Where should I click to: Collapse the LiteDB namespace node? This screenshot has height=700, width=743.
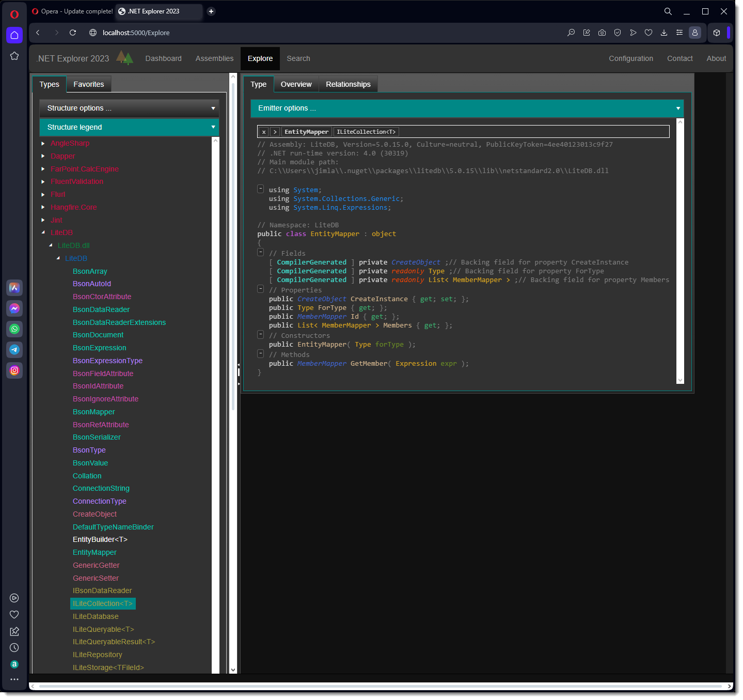58,259
